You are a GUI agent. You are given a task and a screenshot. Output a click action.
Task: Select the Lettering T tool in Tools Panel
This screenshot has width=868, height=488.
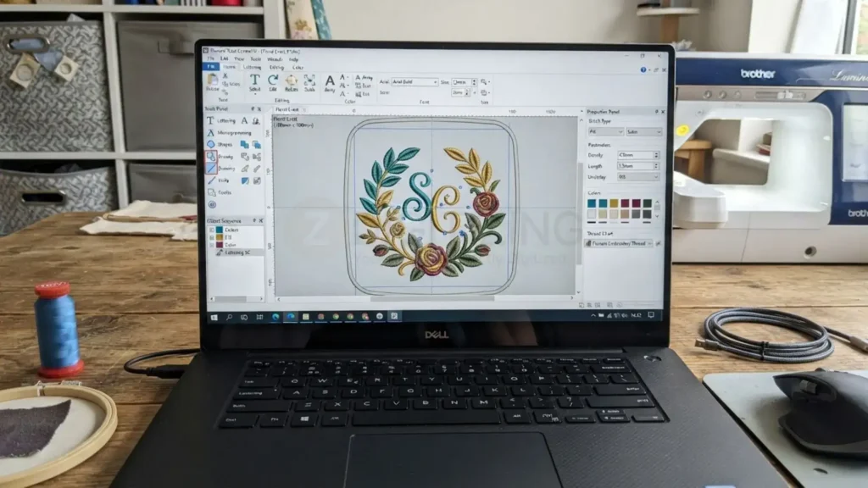210,120
